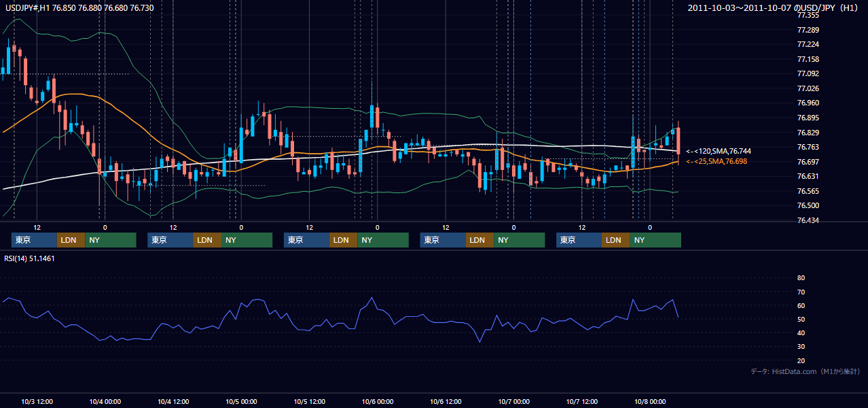Click RSI scale level 20
This screenshot has height=408, width=868.
pos(801,360)
